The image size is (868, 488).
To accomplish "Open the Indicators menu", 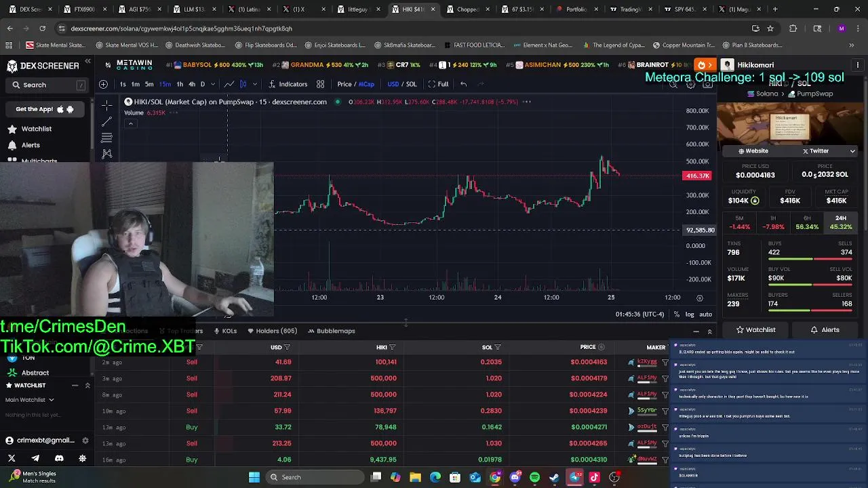I will coord(288,84).
